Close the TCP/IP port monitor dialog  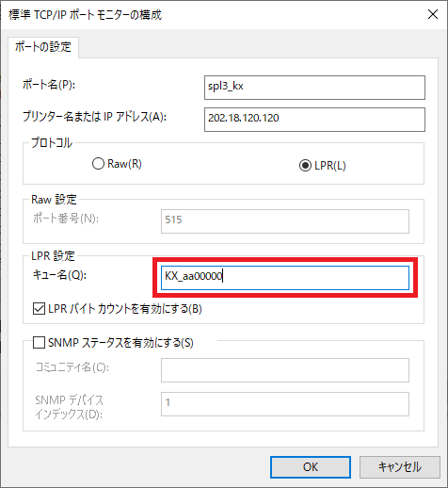433,14
